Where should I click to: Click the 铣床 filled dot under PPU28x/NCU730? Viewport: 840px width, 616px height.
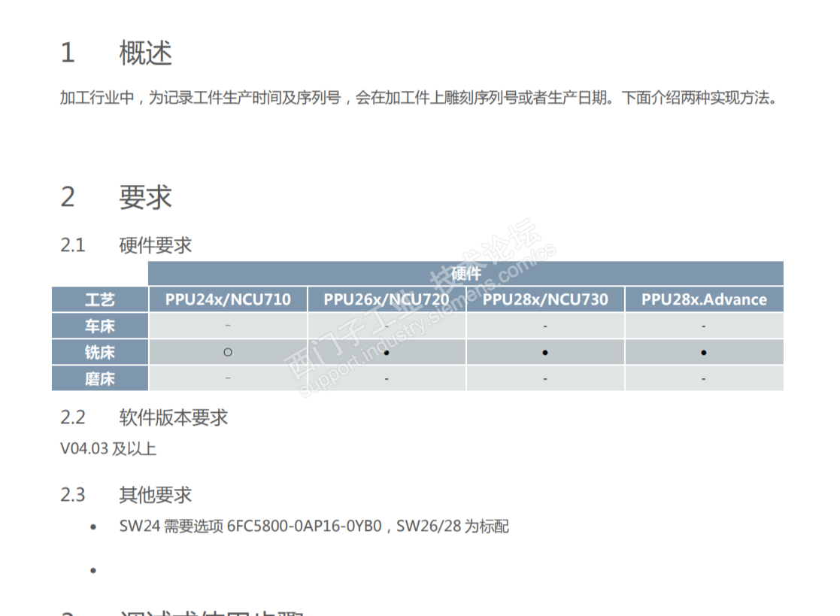point(544,353)
